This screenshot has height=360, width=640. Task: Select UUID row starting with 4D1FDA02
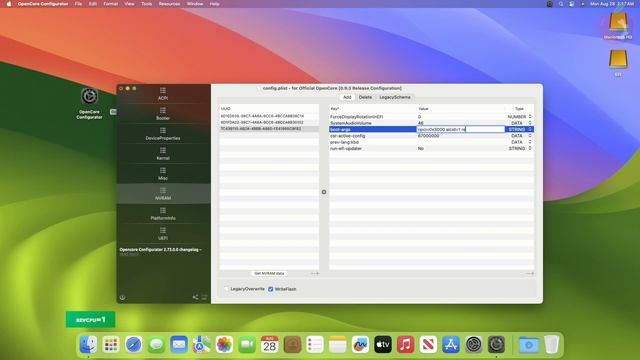[x=269, y=122]
